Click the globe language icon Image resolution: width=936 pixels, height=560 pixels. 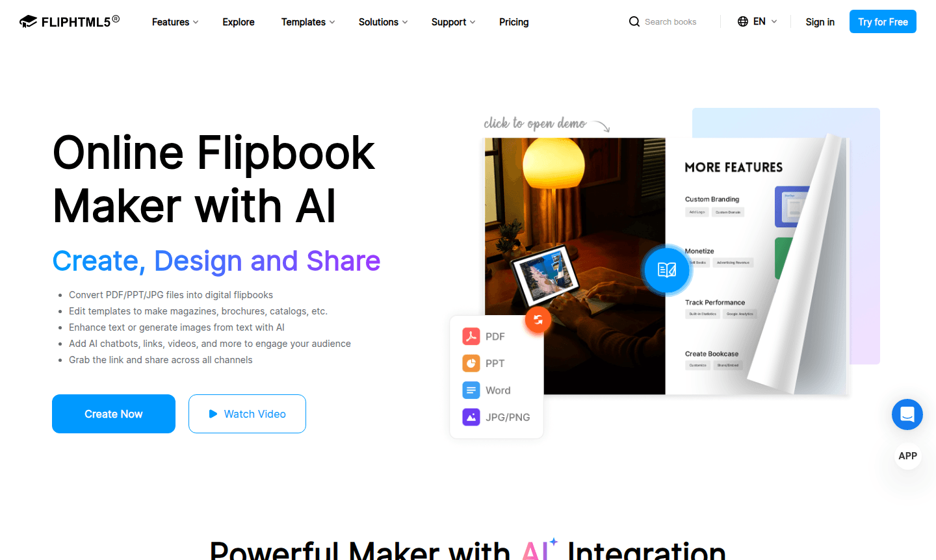743,21
